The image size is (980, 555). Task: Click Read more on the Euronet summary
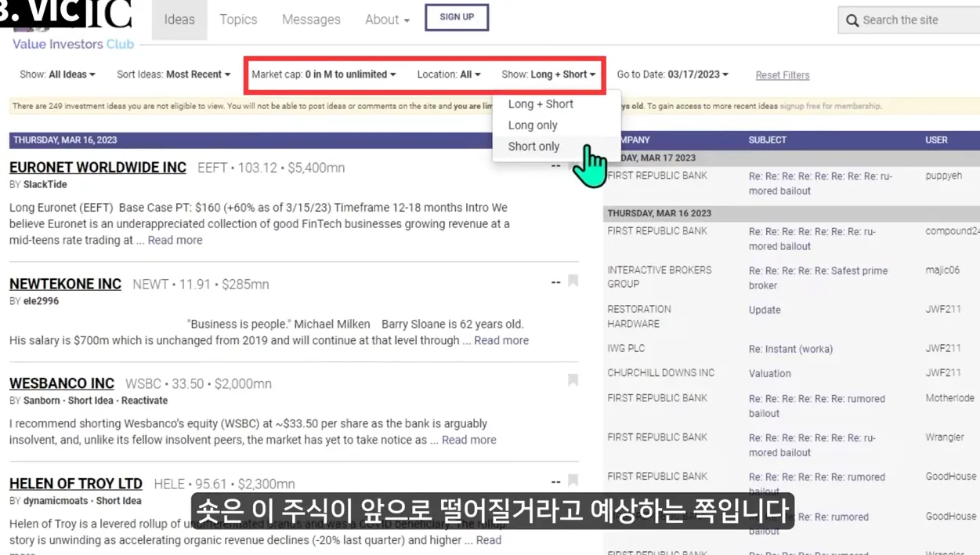coord(175,240)
